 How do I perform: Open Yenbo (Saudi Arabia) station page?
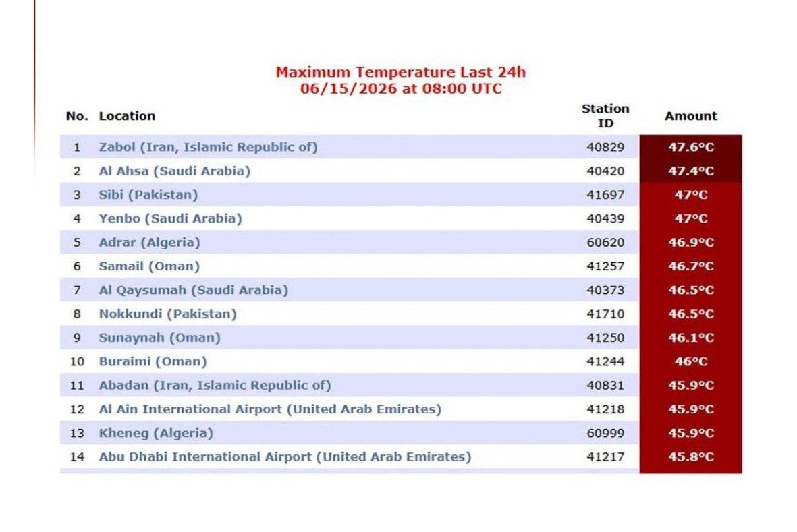[170, 218]
